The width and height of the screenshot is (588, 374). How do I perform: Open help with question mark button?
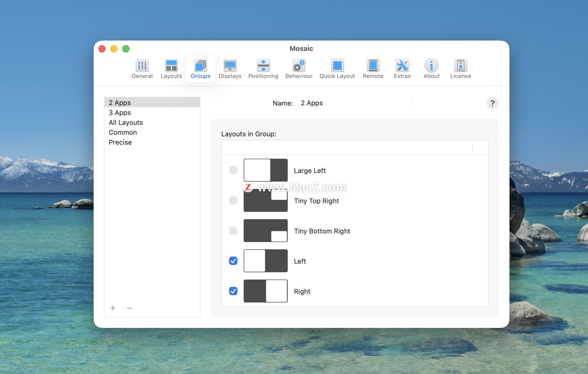coord(492,103)
